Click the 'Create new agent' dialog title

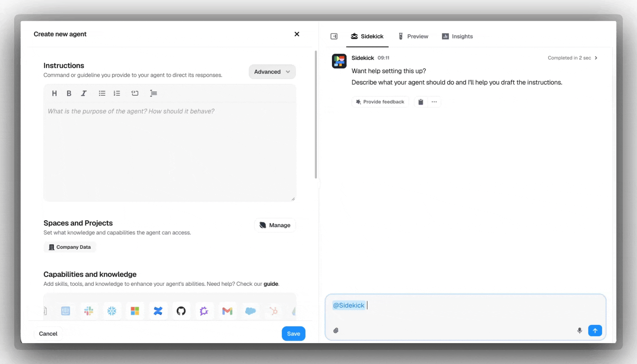pyautogui.click(x=60, y=34)
